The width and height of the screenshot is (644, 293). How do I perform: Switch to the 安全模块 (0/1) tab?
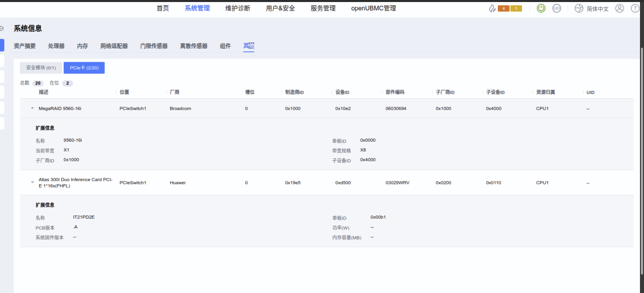41,68
